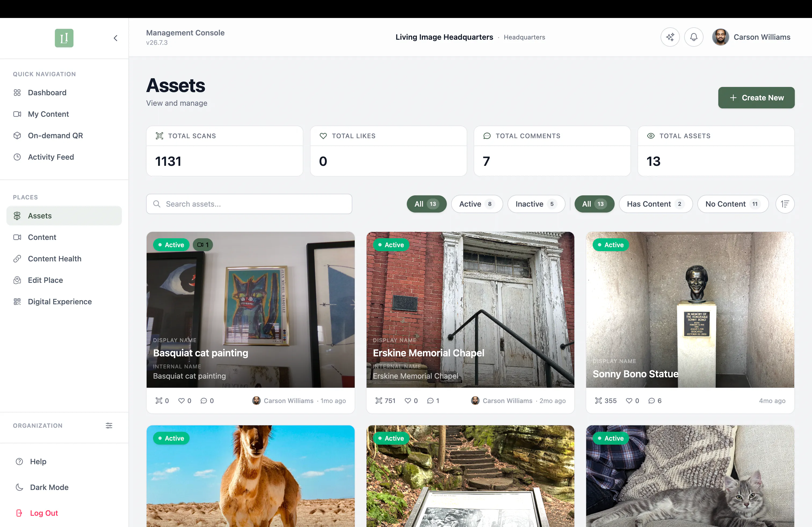812x527 pixels.
Task: Collapse the sidebar with the chevron arrow
Action: coord(116,38)
